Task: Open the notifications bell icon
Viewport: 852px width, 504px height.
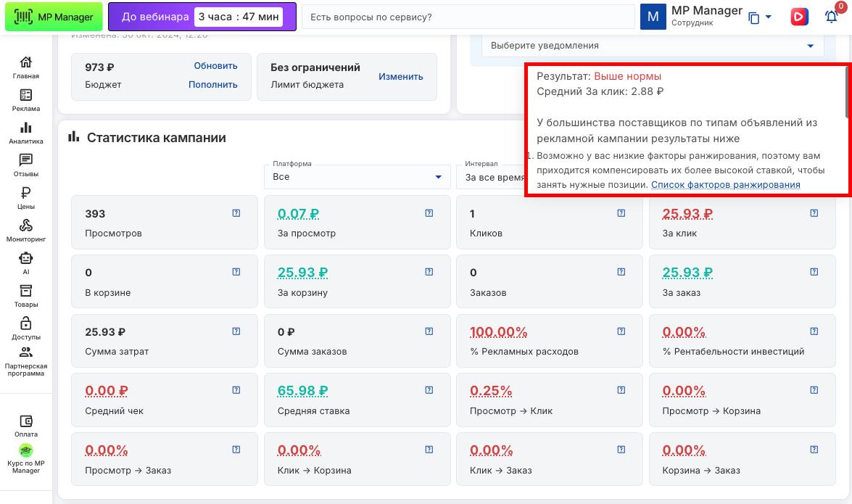Action: click(831, 17)
